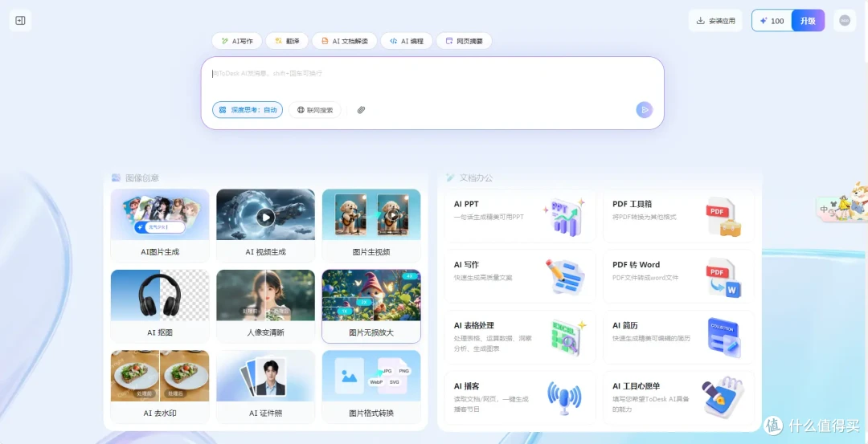Open the 图片格式转换 thumbnail

371,376
